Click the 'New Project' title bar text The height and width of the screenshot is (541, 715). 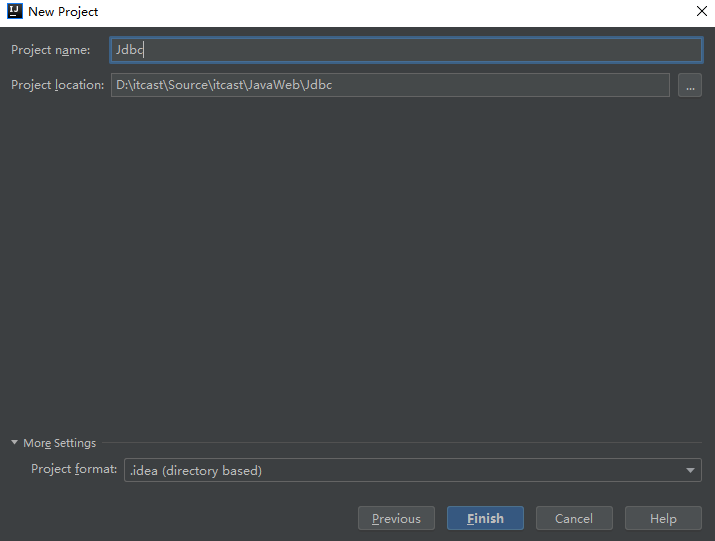(x=63, y=12)
